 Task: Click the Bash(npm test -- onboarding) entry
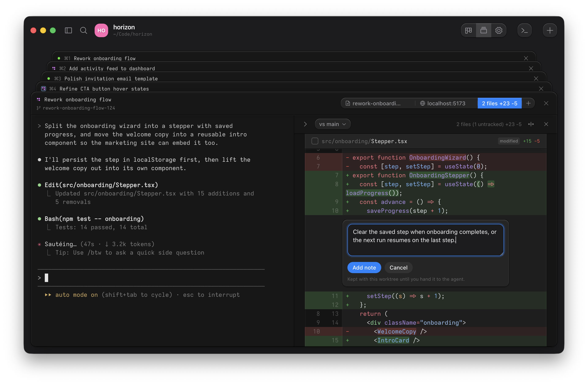94,218
